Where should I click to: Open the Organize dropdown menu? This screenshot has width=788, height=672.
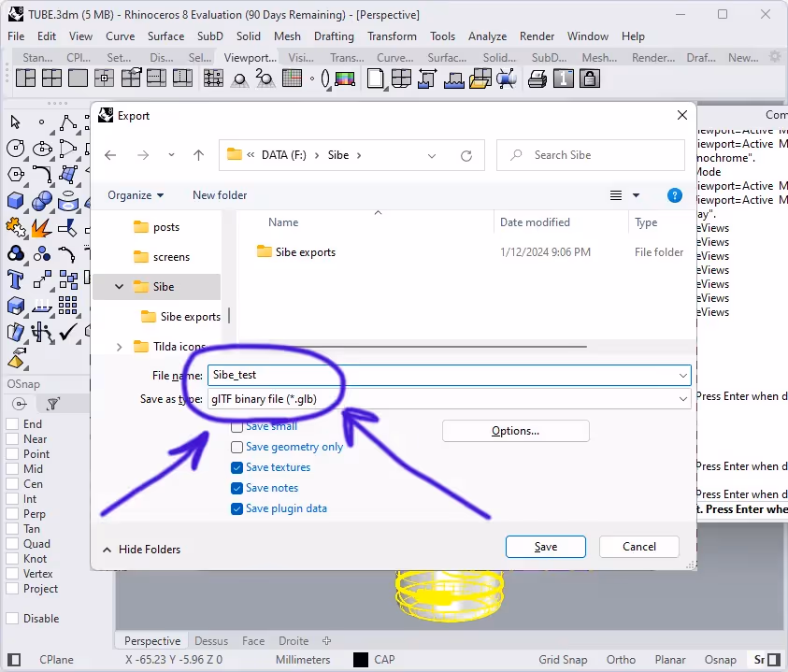coord(136,195)
